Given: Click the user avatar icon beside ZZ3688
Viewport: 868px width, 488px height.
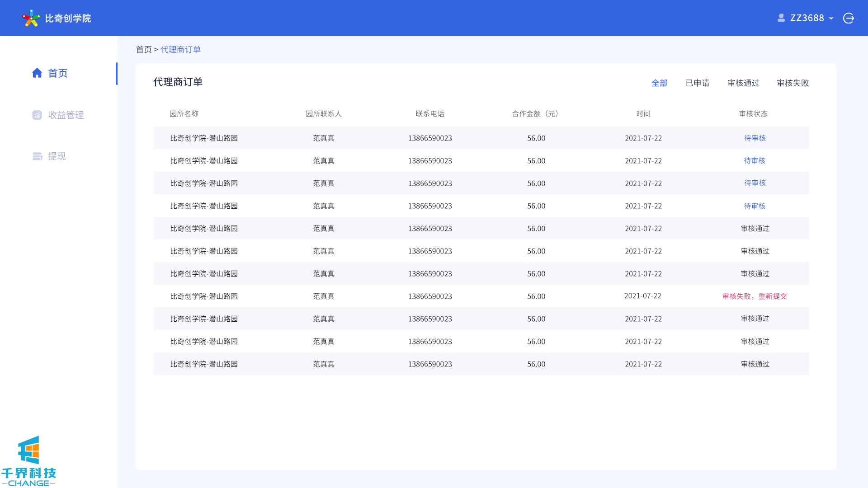Looking at the screenshot, I should tap(781, 18).
